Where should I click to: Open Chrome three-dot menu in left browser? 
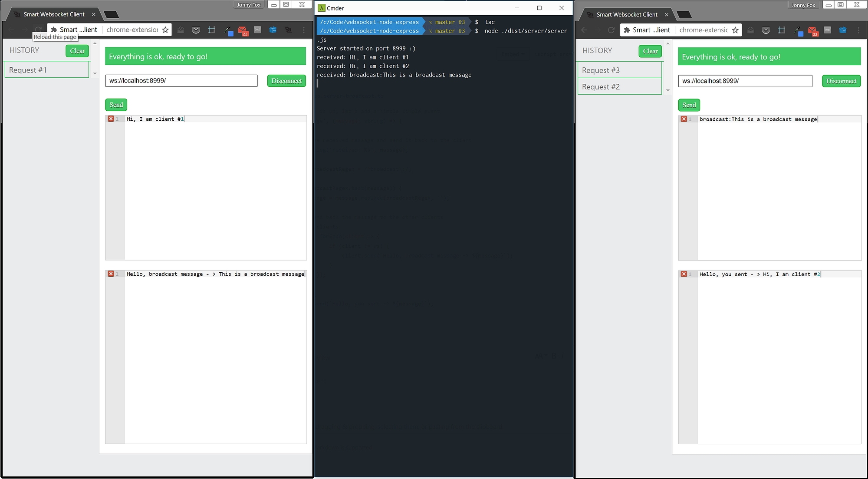[x=304, y=30]
